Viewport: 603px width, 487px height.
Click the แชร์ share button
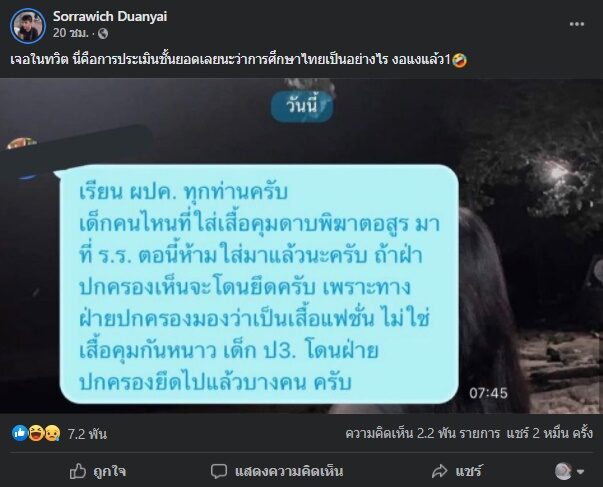[x=456, y=471]
